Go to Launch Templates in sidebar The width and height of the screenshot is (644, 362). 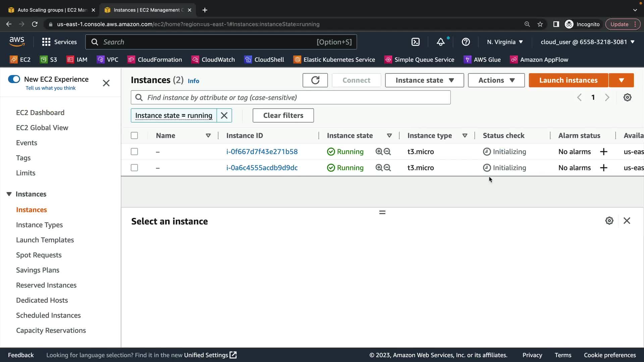click(x=45, y=240)
